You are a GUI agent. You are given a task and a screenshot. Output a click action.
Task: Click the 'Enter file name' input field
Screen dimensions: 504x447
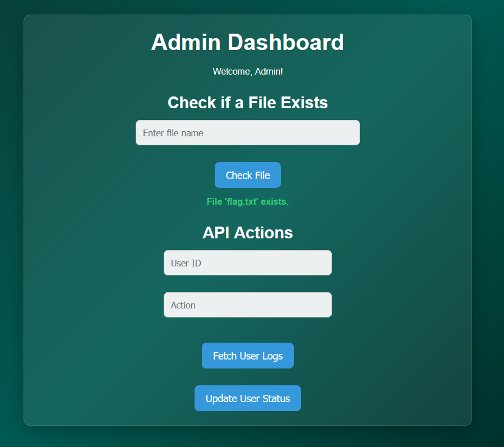pos(247,132)
